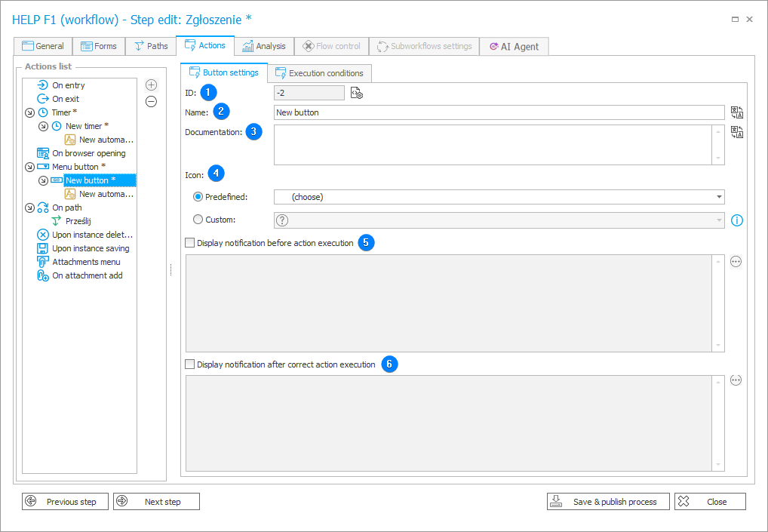
Task: Click the remove action minus icon
Action: 151,102
